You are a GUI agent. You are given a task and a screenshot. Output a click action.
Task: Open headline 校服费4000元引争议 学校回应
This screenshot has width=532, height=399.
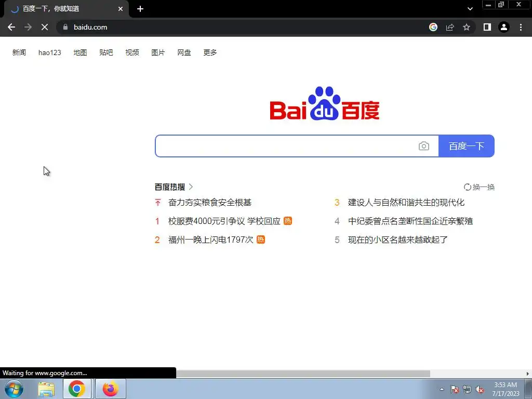click(x=224, y=221)
